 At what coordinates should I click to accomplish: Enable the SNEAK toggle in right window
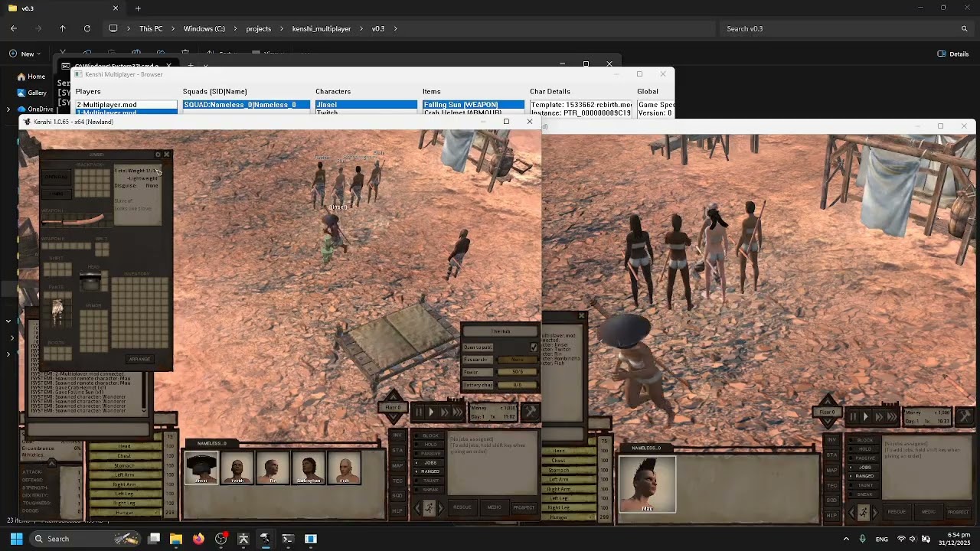(864, 494)
